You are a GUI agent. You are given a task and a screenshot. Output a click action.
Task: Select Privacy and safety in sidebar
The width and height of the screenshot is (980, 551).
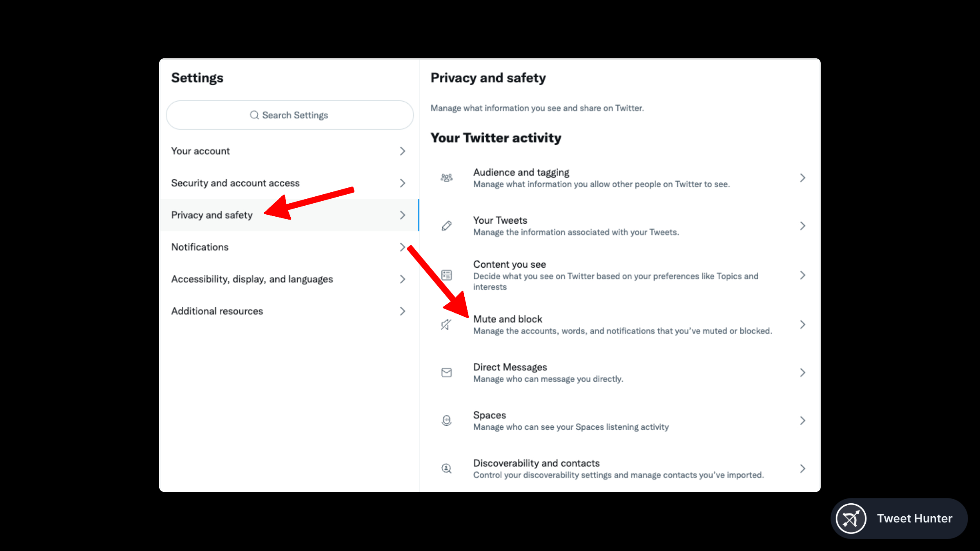212,215
